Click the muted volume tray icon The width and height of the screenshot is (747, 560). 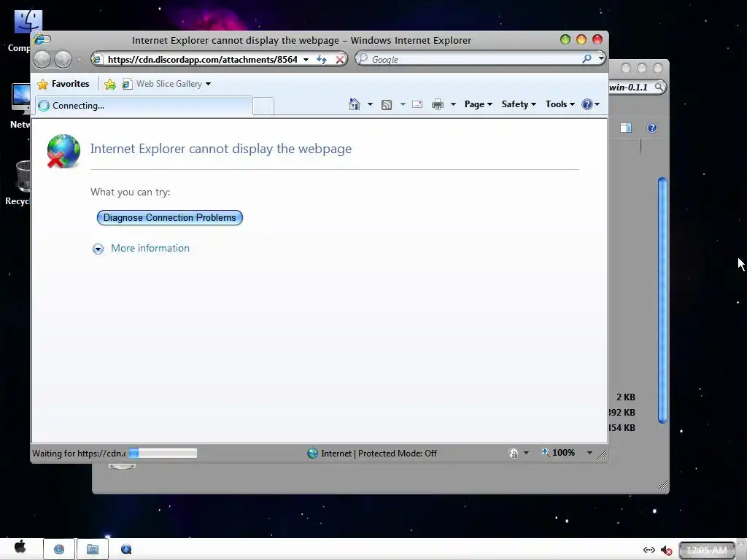click(667, 551)
